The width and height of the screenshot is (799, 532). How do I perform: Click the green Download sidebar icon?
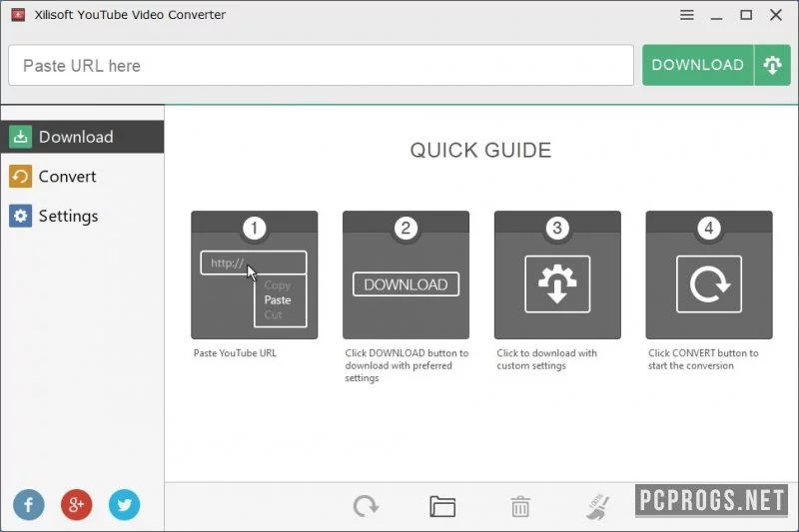tap(20, 137)
